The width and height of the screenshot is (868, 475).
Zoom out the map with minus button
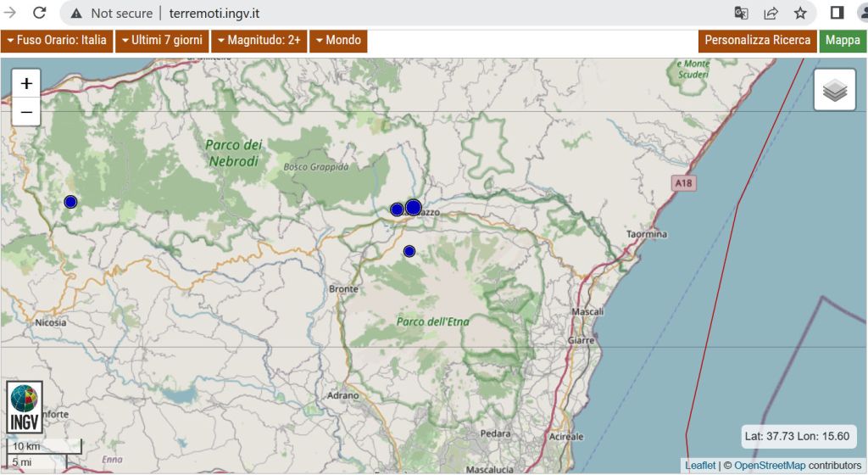tap(26, 111)
